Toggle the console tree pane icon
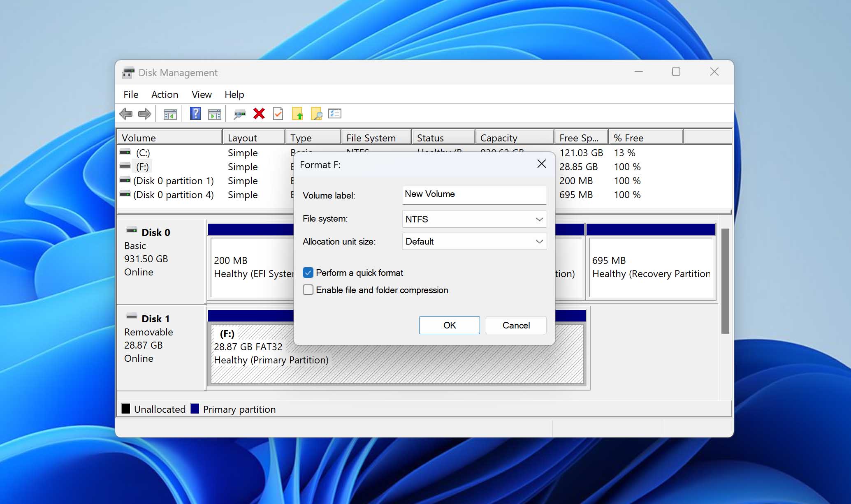 click(170, 113)
